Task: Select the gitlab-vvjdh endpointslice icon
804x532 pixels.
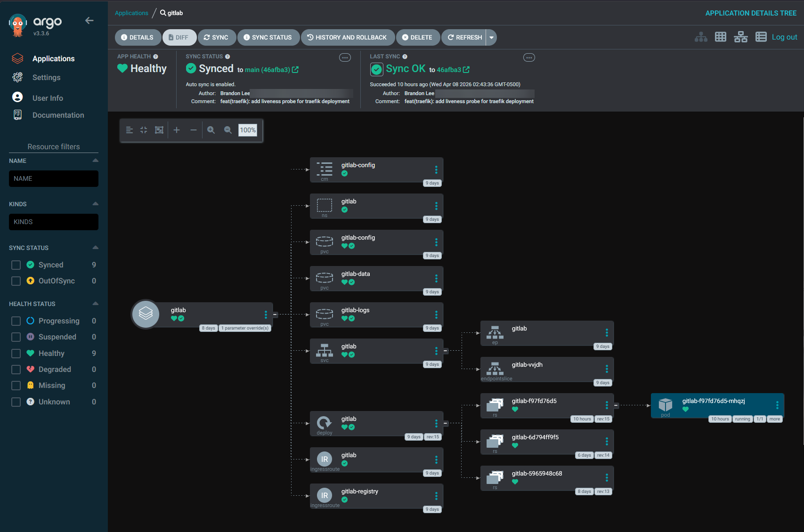Action: coord(495,368)
